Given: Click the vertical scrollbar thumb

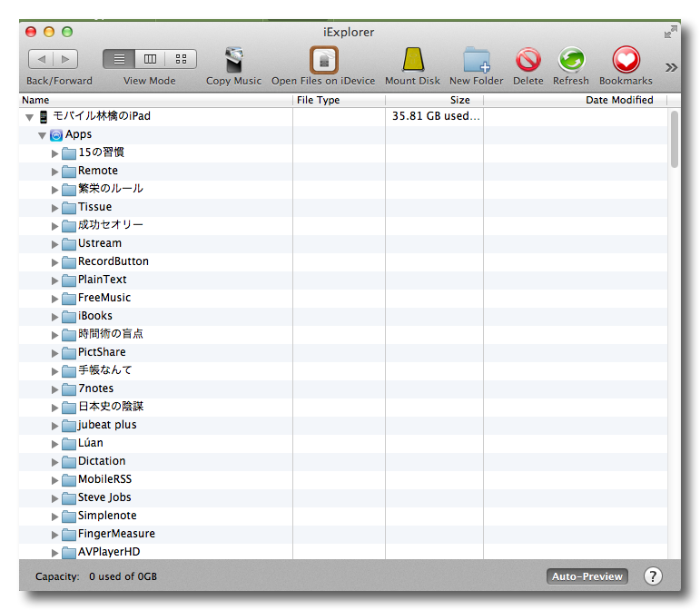Looking at the screenshot, I should (674, 139).
